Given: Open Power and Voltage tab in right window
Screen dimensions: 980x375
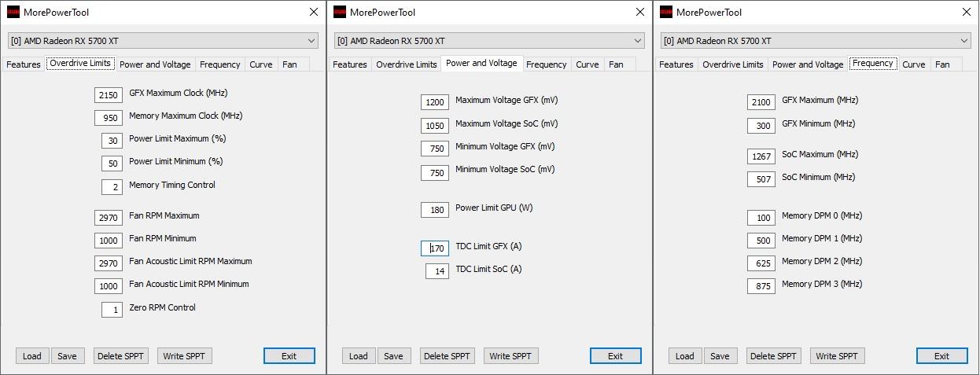Looking at the screenshot, I should [x=808, y=64].
